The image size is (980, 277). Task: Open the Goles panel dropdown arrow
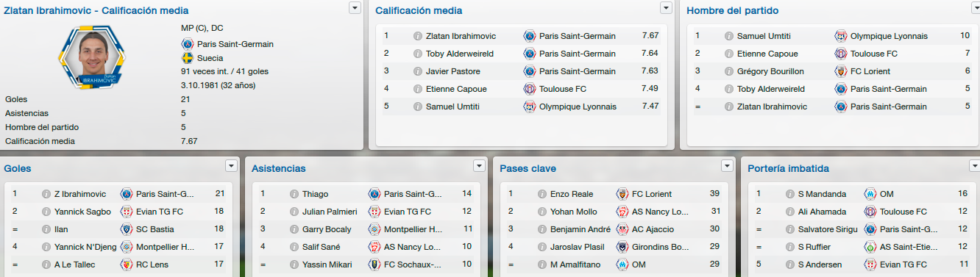[x=232, y=165]
